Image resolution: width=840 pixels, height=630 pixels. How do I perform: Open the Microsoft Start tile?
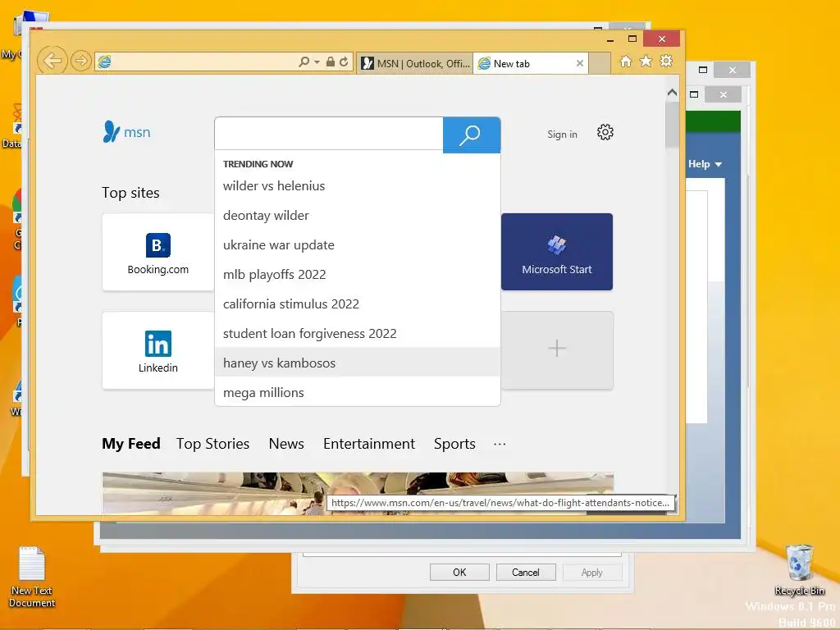click(557, 252)
